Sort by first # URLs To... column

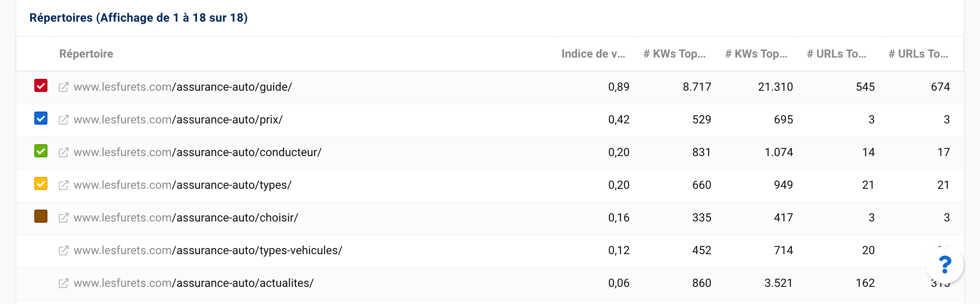click(837, 54)
